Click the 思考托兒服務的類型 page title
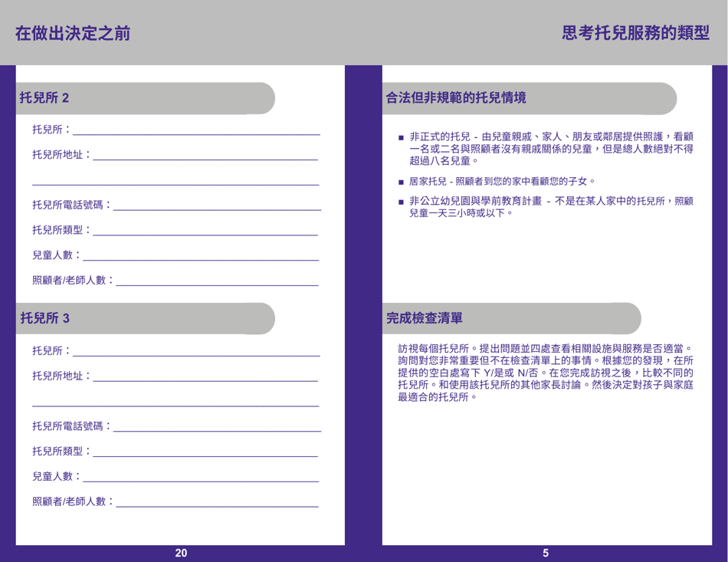Viewport: 728px width, 562px height. [x=636, y=33]
